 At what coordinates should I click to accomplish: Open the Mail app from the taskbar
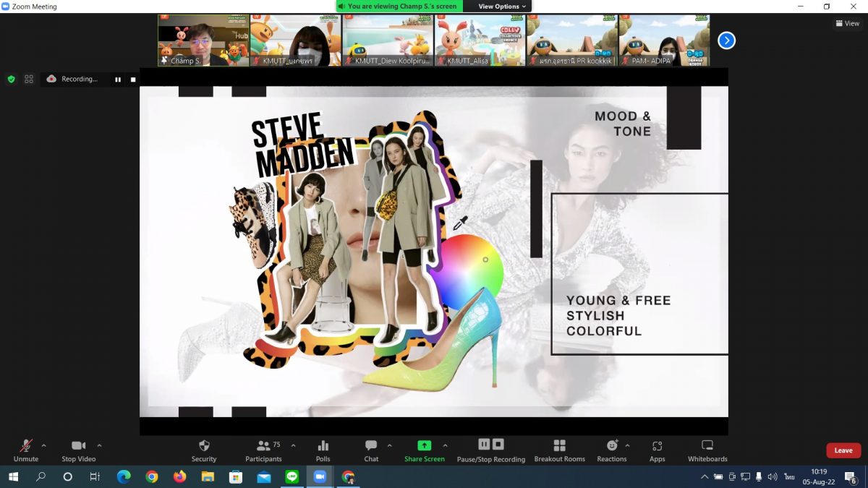pos(263,476)
